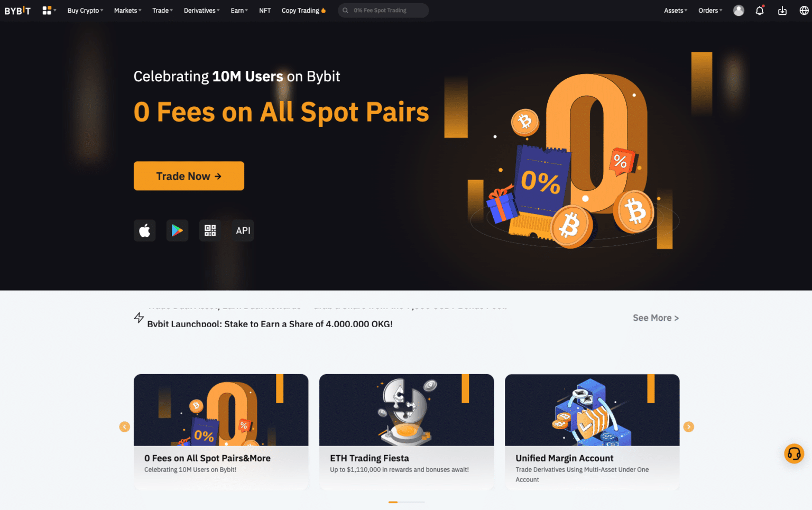Open the headset customer support chat icon
The image size is (812, 510).
pos(794,453)
